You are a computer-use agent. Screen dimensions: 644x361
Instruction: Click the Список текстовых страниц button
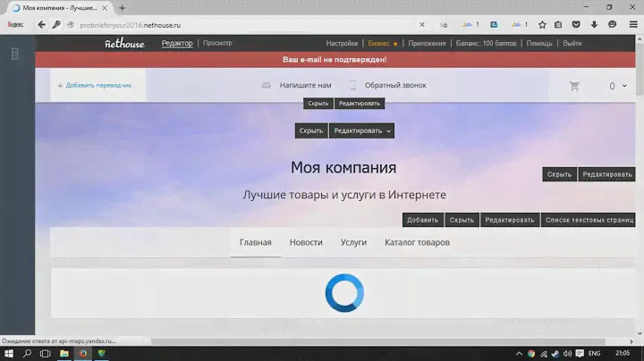(x=589, y=220)
